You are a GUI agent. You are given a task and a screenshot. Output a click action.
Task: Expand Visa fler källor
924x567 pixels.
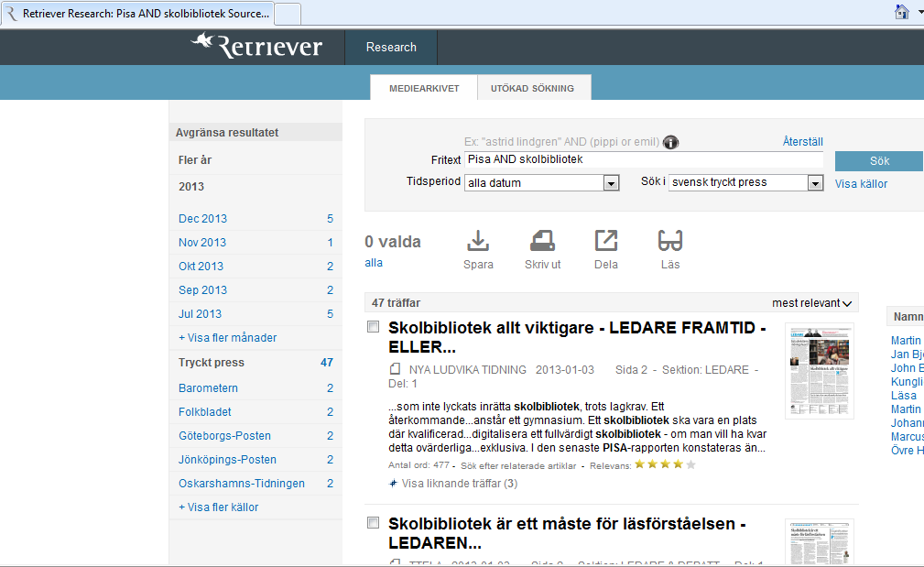click(219, 507)
